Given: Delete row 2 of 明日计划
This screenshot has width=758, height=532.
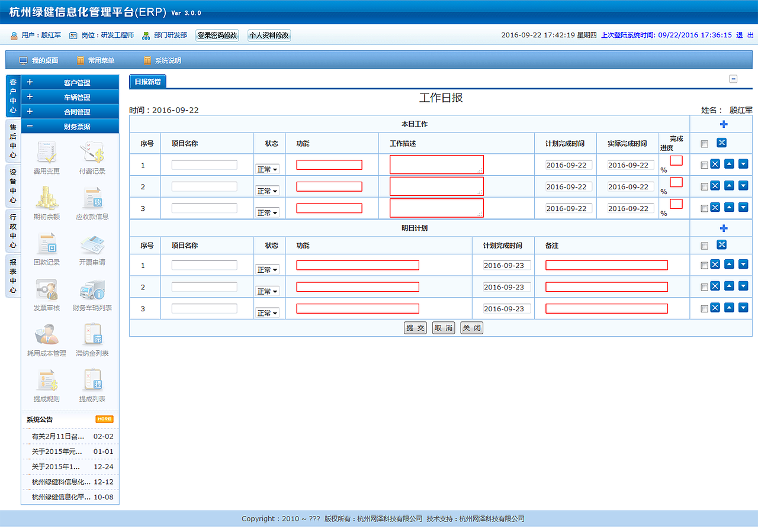Looking at the screenshot, I should (715, 286).
